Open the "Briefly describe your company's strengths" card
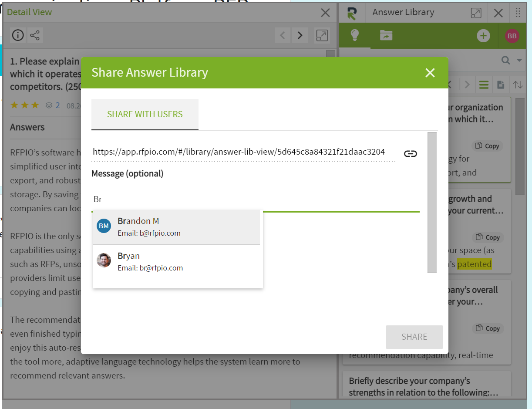532x409 pixels. pyautogui.click(x=427, y=385)
